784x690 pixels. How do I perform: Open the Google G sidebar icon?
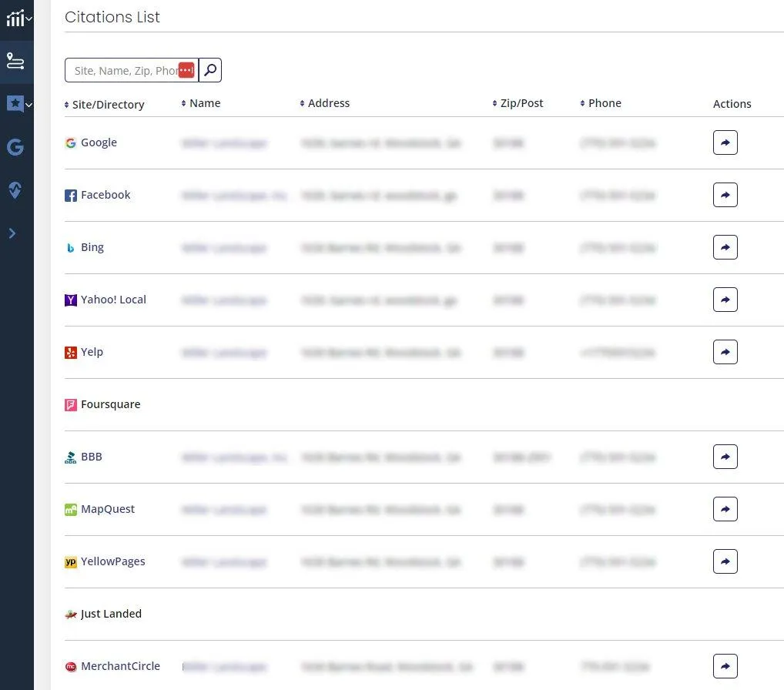15,147
